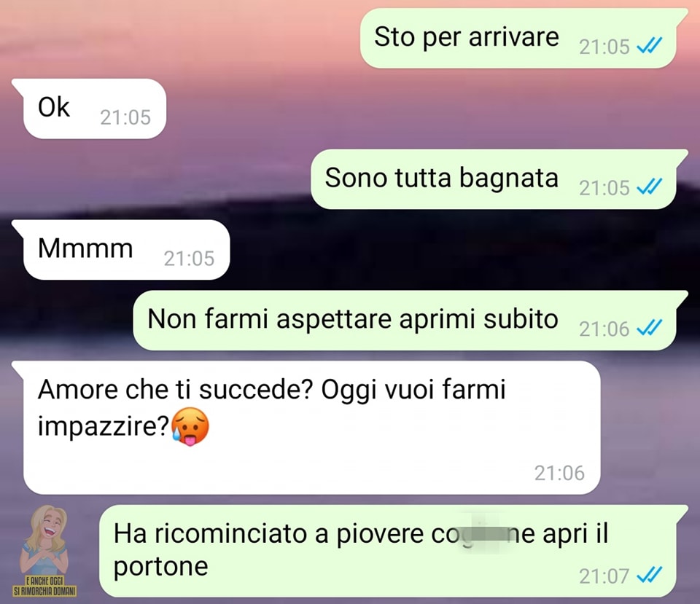Click 'E anche oggi si rimorchia domani' caption
The height and width of the screenshot is (604, 700).
coord(44,586)
